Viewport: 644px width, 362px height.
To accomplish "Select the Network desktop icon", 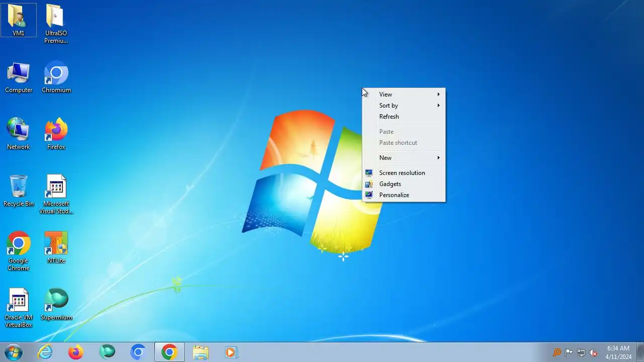I will tap(19, 134).
